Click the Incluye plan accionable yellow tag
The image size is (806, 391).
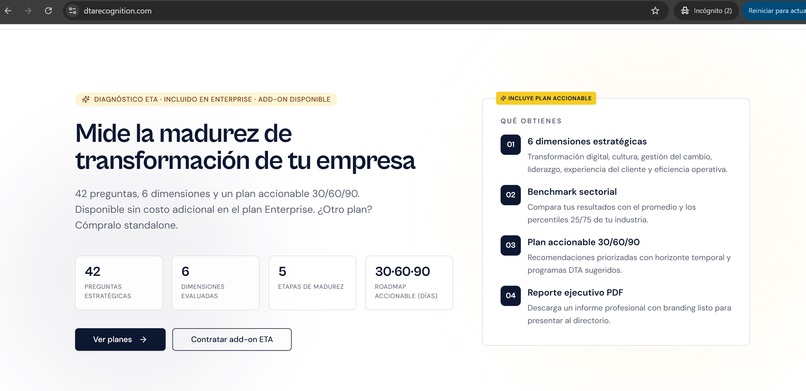pyautogui.click(x=546, y=98)
